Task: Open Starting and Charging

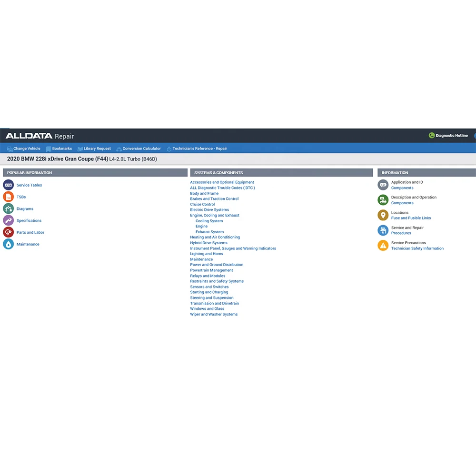Action: (x=209, y=292)
